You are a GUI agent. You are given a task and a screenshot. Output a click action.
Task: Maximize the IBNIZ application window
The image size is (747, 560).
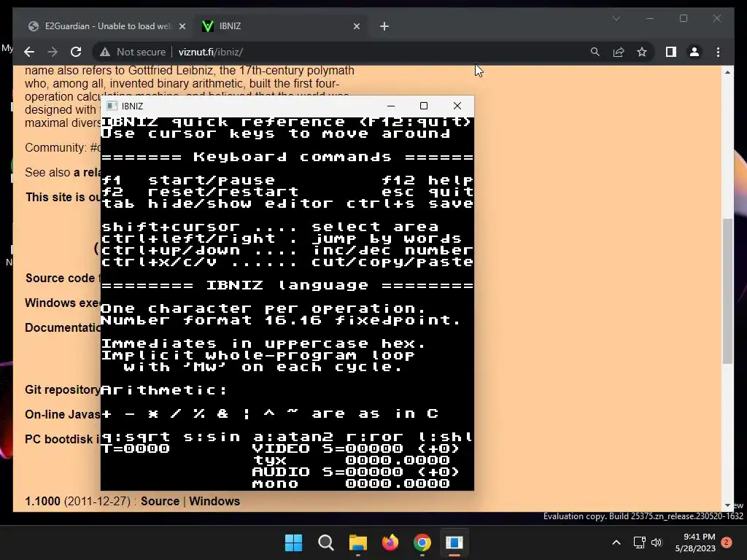(424, 106)
